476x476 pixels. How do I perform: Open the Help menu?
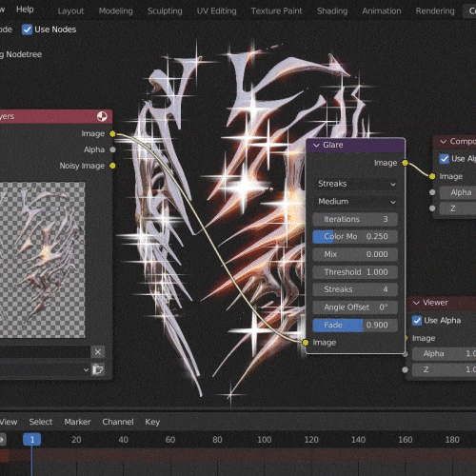click(x=25, y=10)
